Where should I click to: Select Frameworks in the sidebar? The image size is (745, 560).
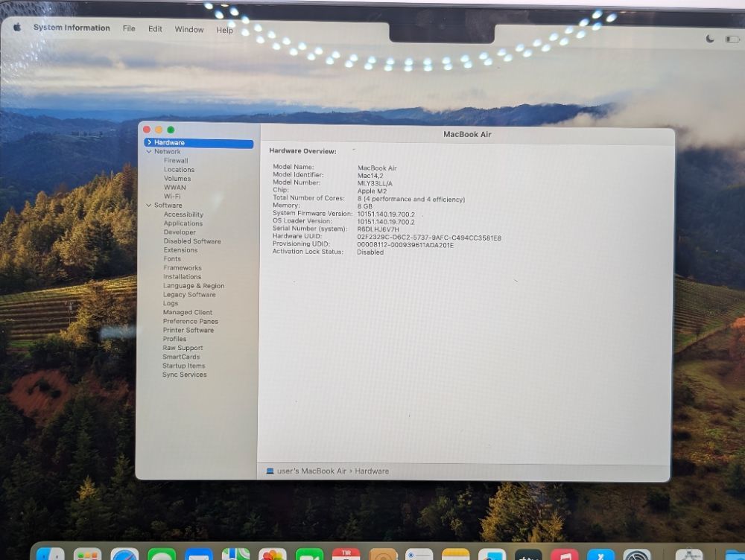[x=183, y=268]
